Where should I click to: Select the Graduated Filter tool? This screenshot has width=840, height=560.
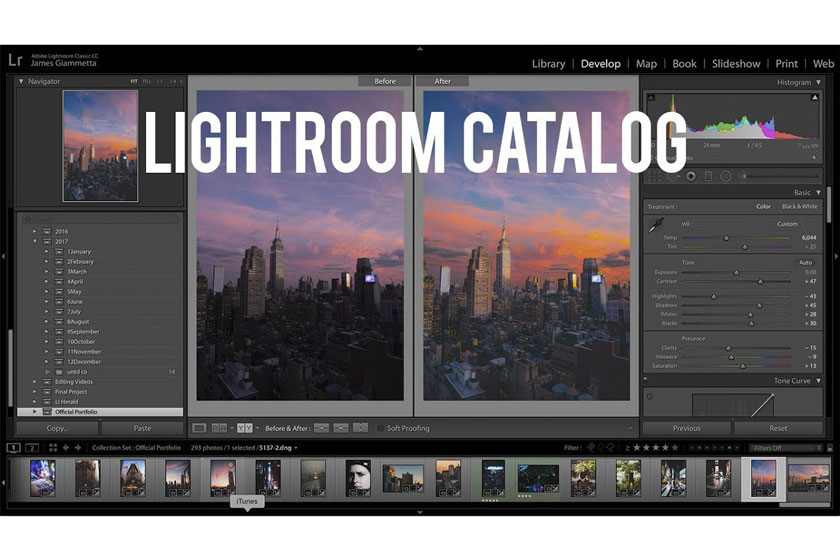click(x=708, y=176)
